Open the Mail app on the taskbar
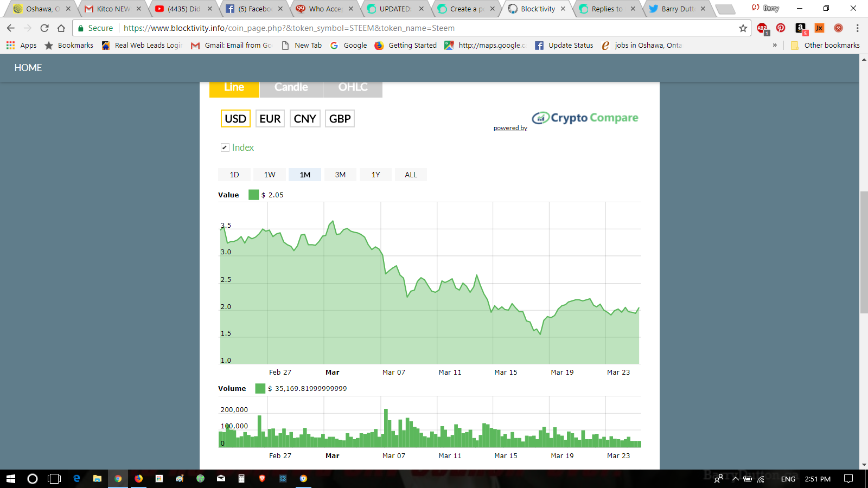 (x=221, y=479)
